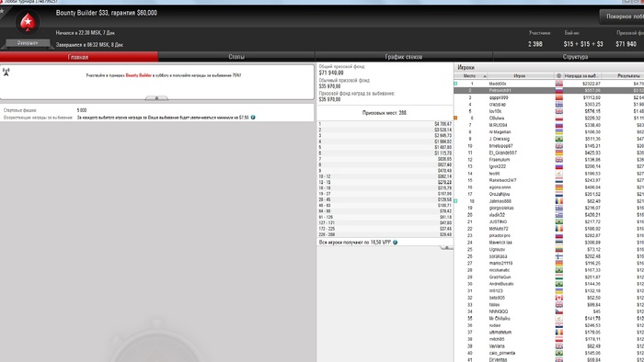
Task: Click the Romanian flag in McNuts72 row
Action: (x=558, y=229)
